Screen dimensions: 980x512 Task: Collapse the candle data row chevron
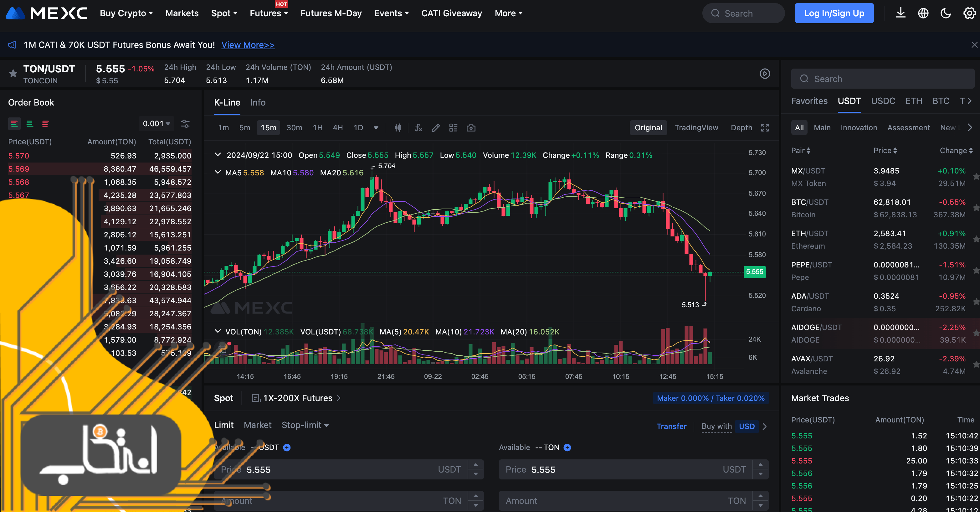pyautogui.click(x=218, y=155)
